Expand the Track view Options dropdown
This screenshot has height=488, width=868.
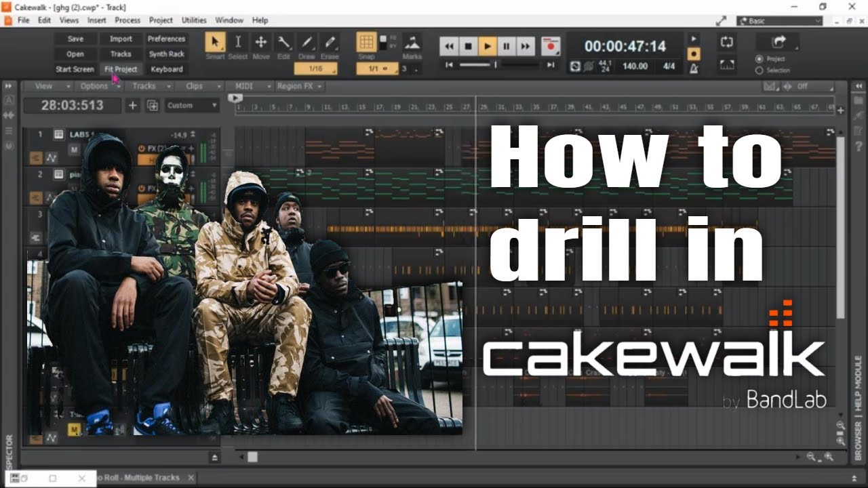click(99, 86)
